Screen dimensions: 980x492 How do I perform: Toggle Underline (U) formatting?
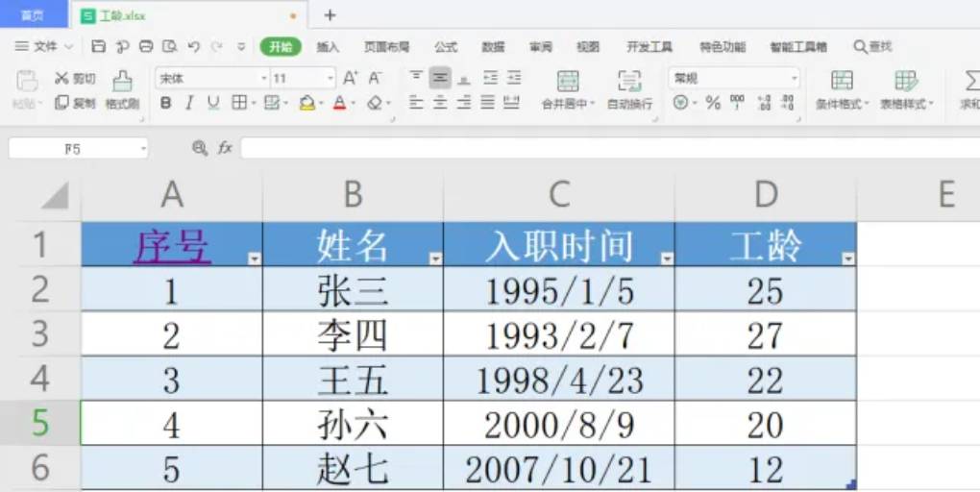tap(213, 103)
